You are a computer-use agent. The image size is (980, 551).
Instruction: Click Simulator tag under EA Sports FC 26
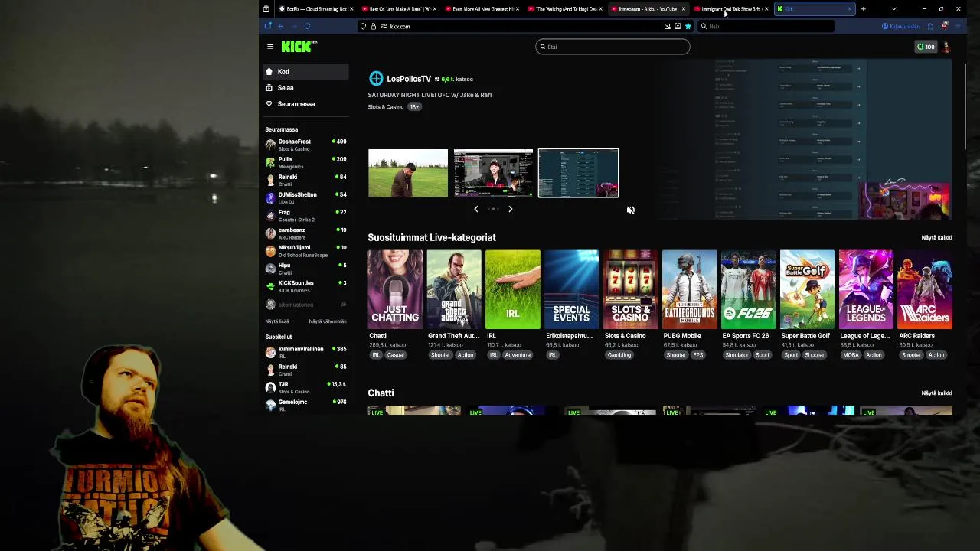click(737, 355)
